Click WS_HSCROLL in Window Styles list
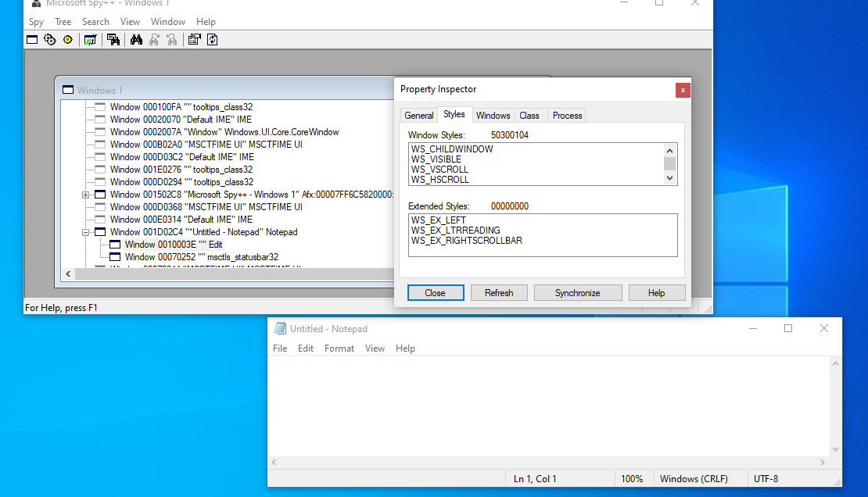Viewport: 868px width, 497px height. (440, 180)
